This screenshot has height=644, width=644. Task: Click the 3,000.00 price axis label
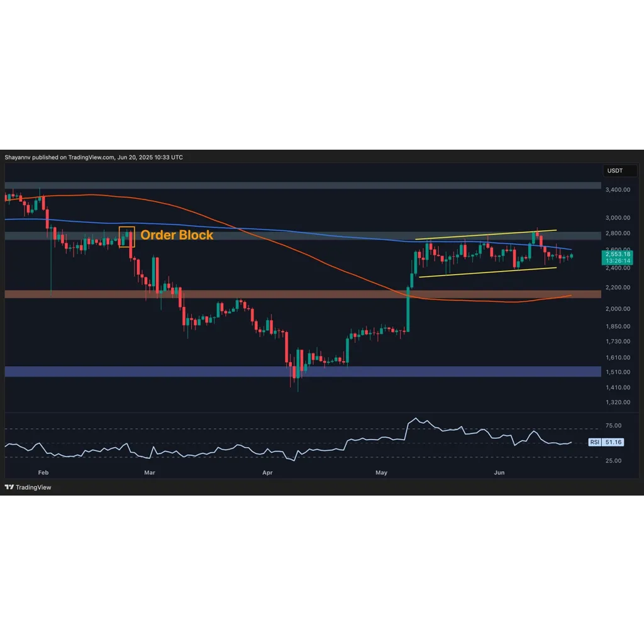point(618,218)
